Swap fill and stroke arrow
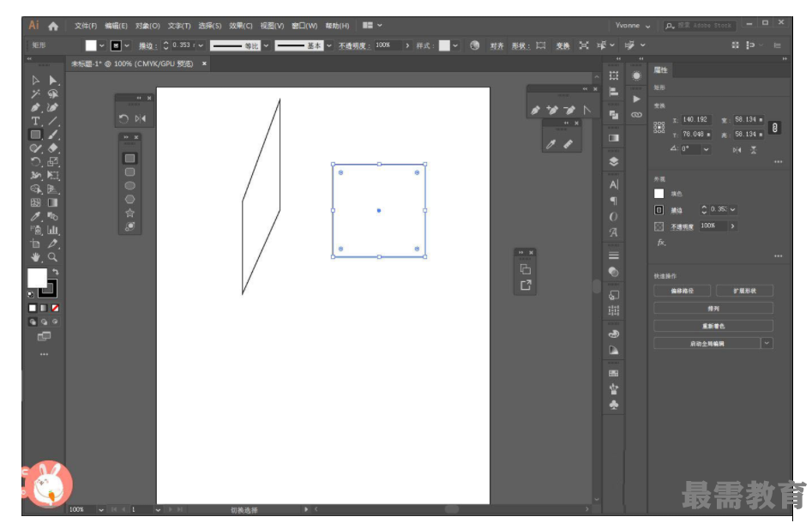The width and height of the screenshot is (812, 529). 56,271
